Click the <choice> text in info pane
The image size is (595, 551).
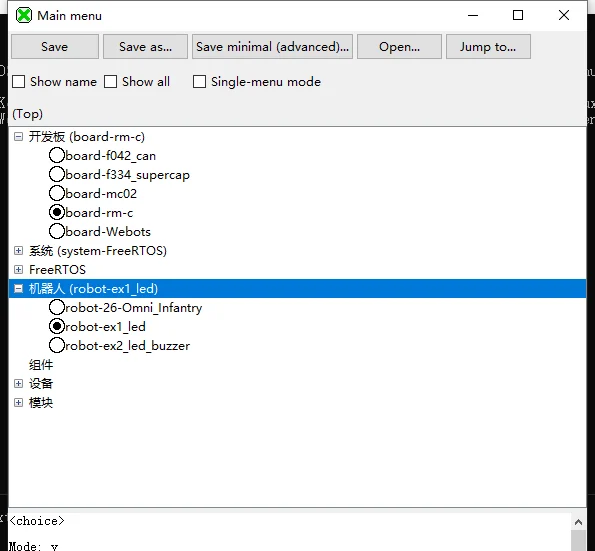coord(37,521)
